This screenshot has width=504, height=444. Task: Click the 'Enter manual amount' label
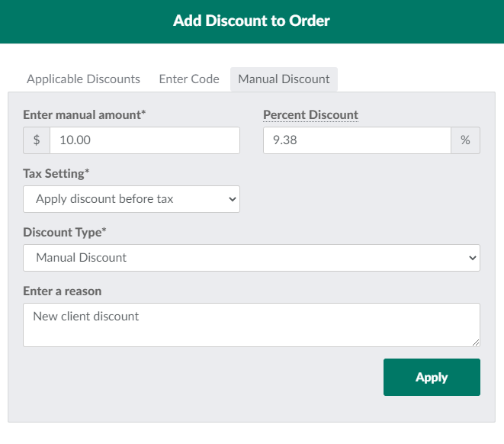(84, 115)
